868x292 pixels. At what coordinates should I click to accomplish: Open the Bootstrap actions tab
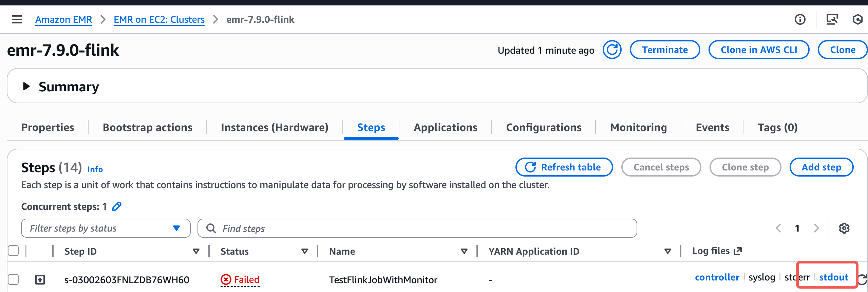point(147,127)
